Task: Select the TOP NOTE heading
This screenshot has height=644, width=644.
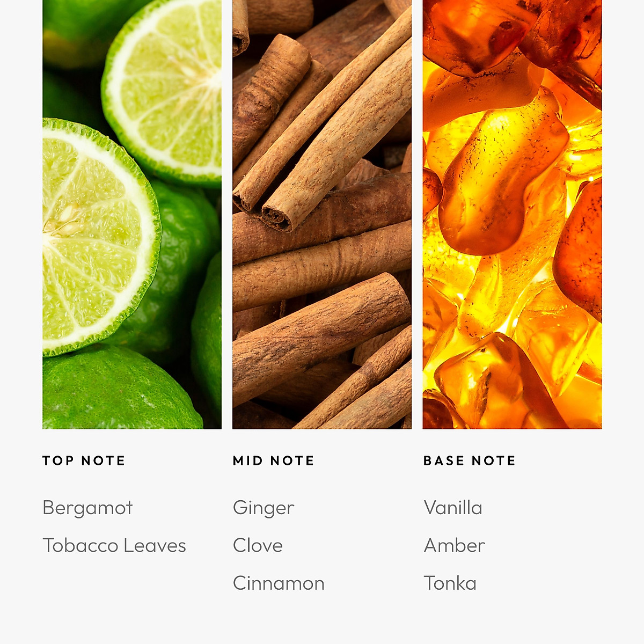Action: click(84, 461)
